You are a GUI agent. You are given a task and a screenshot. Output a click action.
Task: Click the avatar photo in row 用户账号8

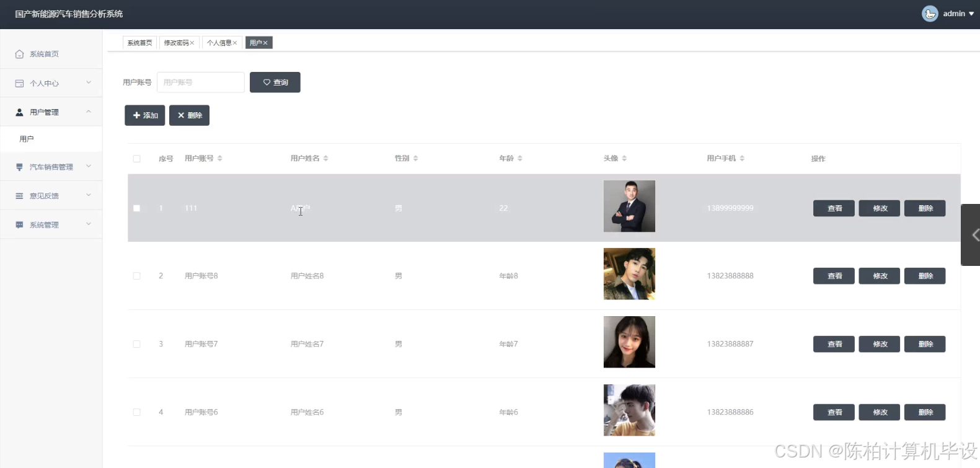click(629, 274)
